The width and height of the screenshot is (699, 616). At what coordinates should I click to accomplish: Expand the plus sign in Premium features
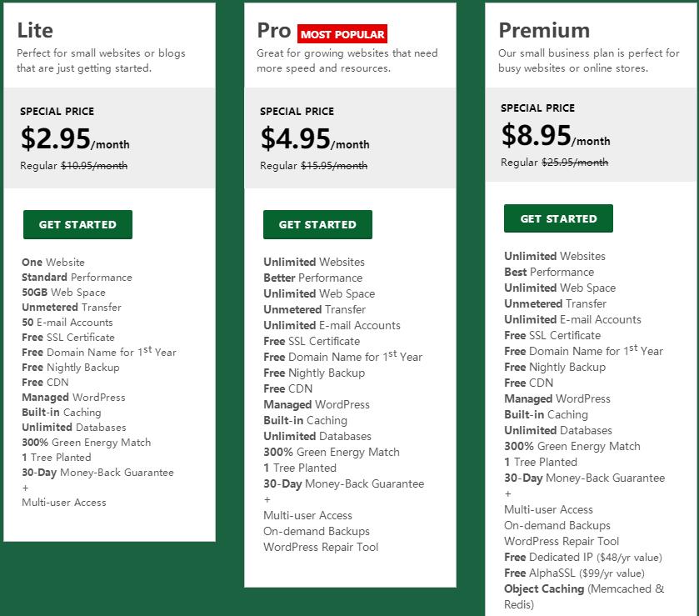click(507, 494)
